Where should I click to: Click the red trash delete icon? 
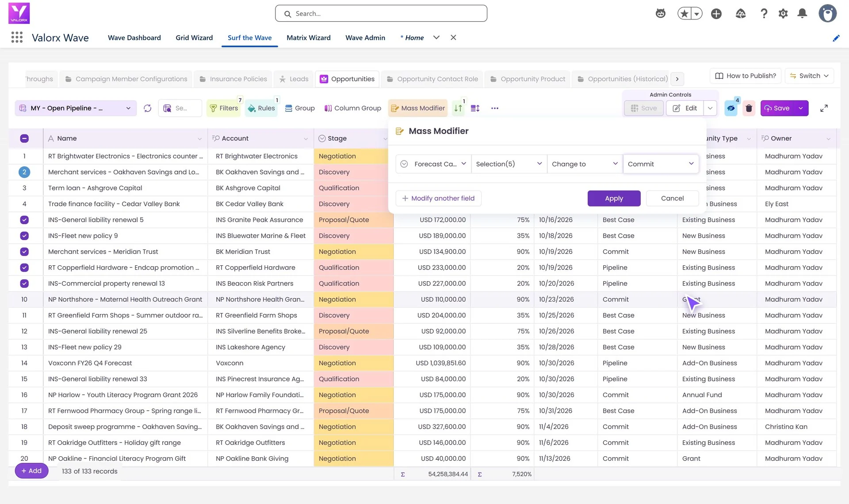[749, 108]
